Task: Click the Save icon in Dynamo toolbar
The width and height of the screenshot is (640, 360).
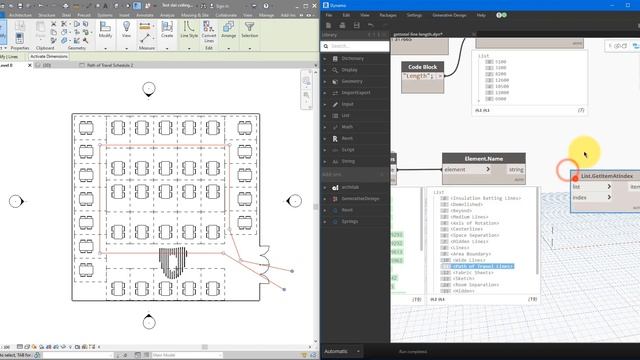Action: 356,25
